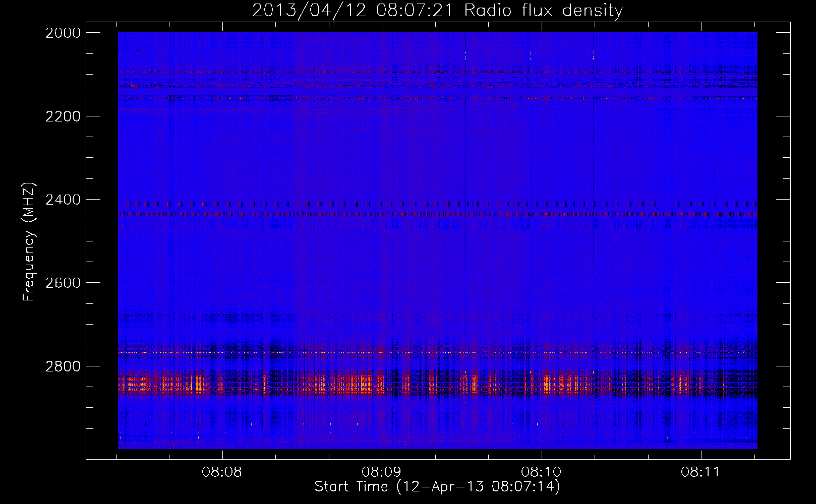Screen dimensions: 816x504
Task: Click the 2600 frequency axis label
Action: tap(63, 283)
